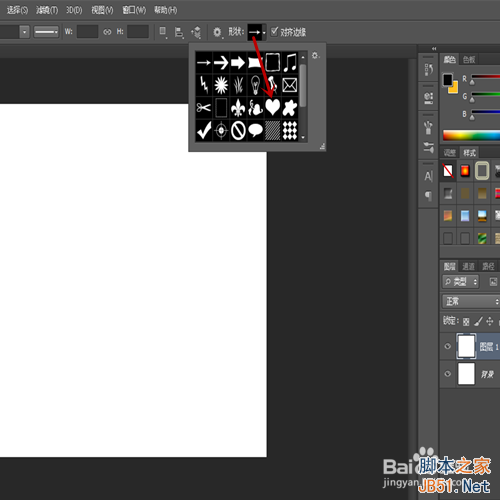Choose the light bulb shape

(255, 85)
